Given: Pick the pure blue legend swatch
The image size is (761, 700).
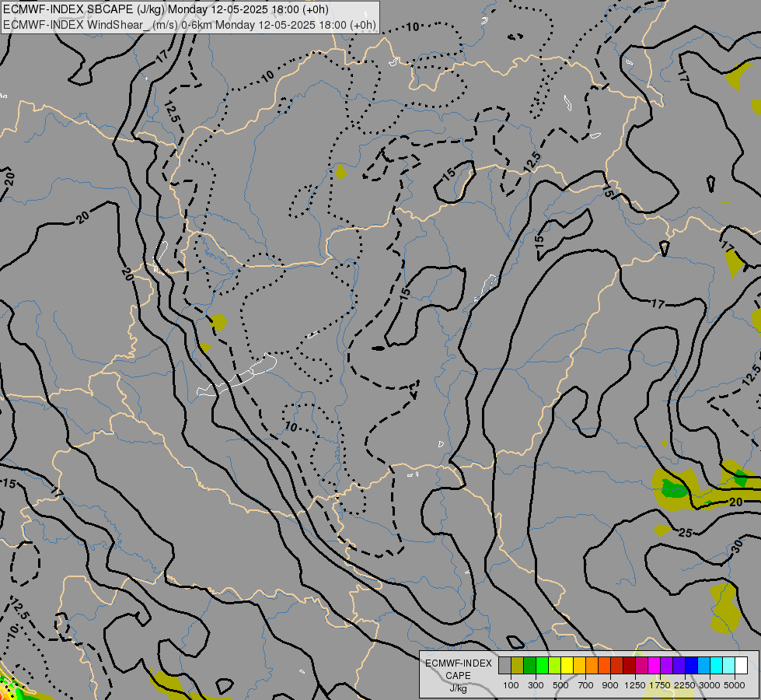Looking at the screenshot, I should pyautogui.click(x=692, y=666).
